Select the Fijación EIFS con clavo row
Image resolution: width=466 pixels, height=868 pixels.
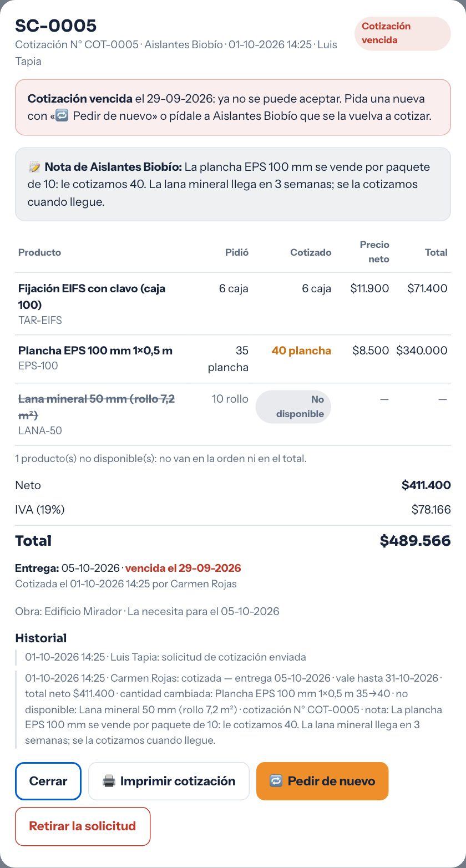click(233, 304)
